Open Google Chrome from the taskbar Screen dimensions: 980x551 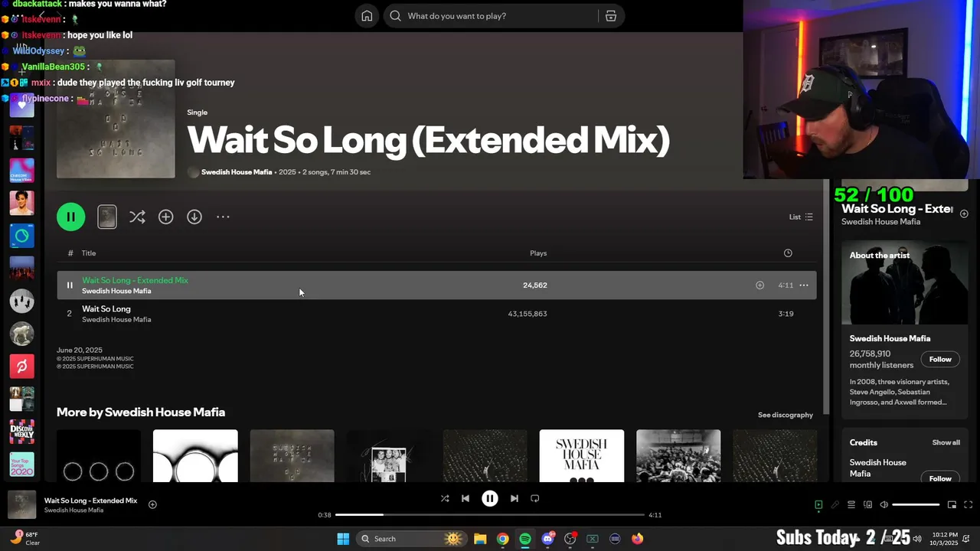(502, 539)
